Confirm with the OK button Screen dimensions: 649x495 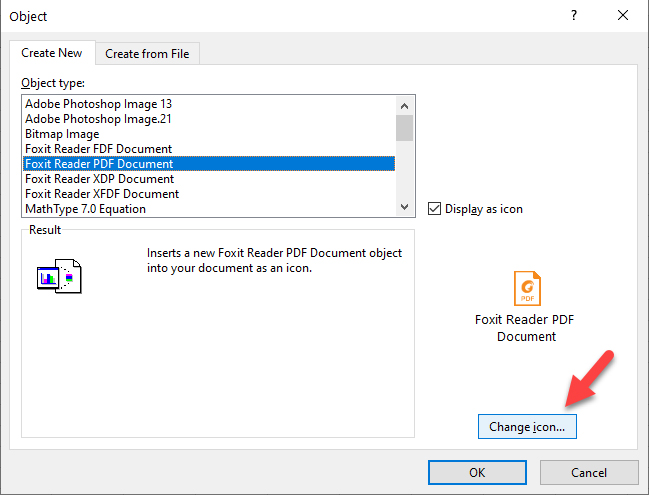[x=477, y=473]
